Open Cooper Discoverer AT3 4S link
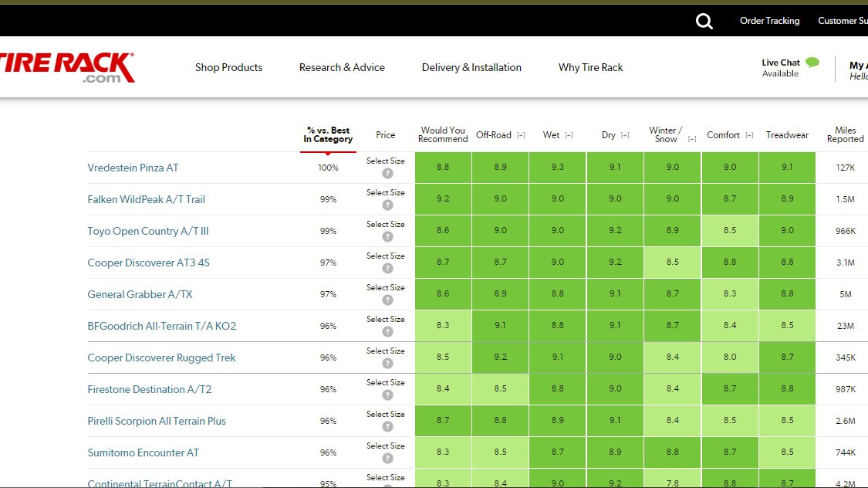This screenshot has width=868, height=488. coord(148,263)
